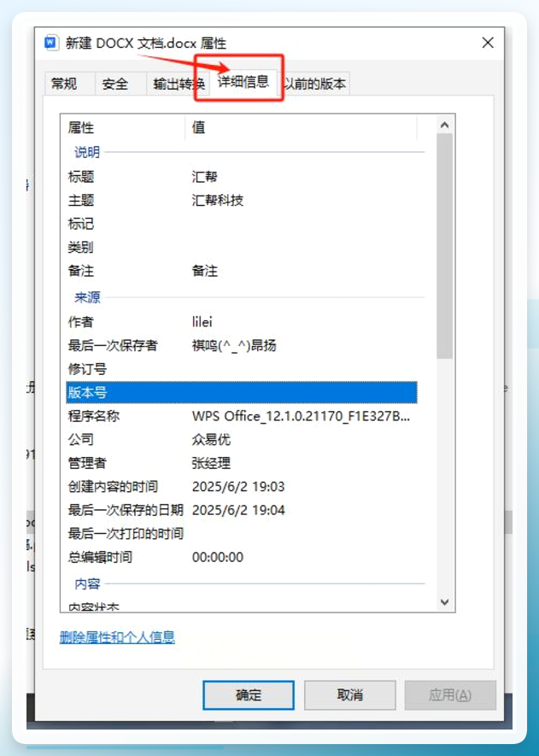The image size is (539, 756).
Task: Go to the 以前的版本 tab
Action: [314, 84]
